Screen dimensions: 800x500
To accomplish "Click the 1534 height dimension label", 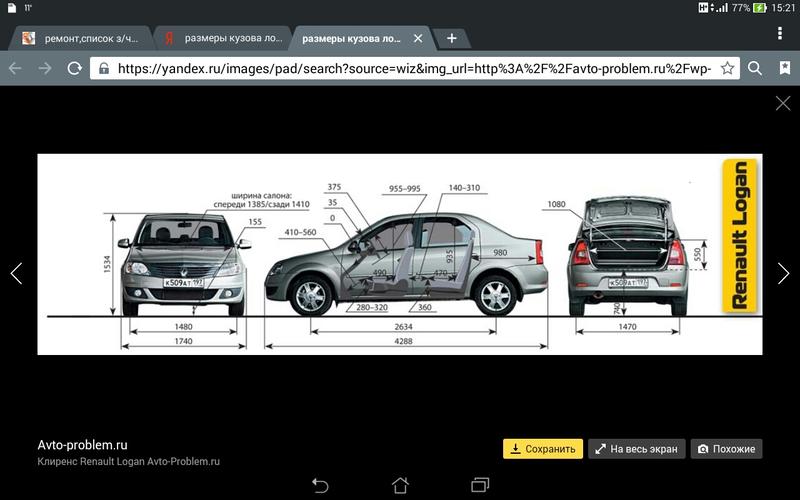I will click(x=107, y=264).
